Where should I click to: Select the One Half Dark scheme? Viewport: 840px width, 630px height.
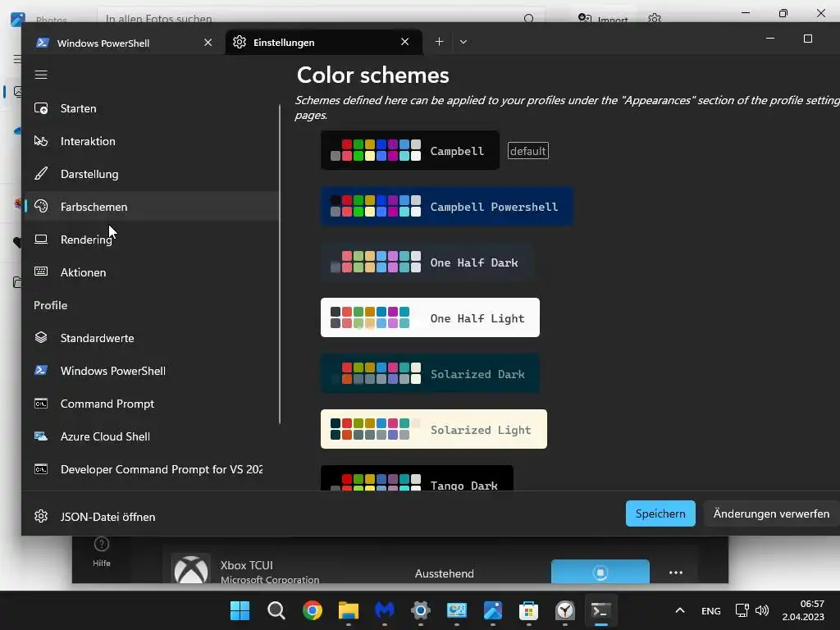pos(427,262)
